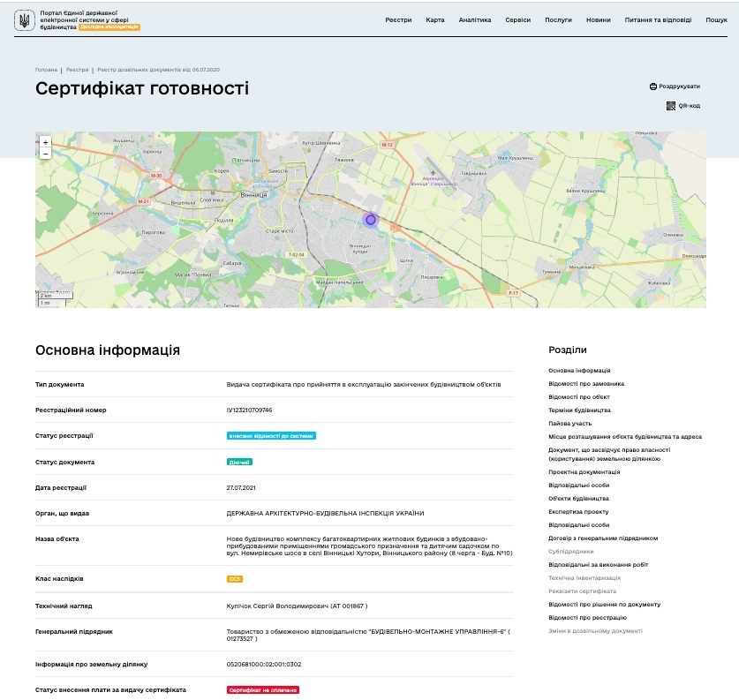The height and width of the screenshot is (700, 739).
Task: Click the Сертифікат готовності page heading
Action: click(x=142, y=88)
